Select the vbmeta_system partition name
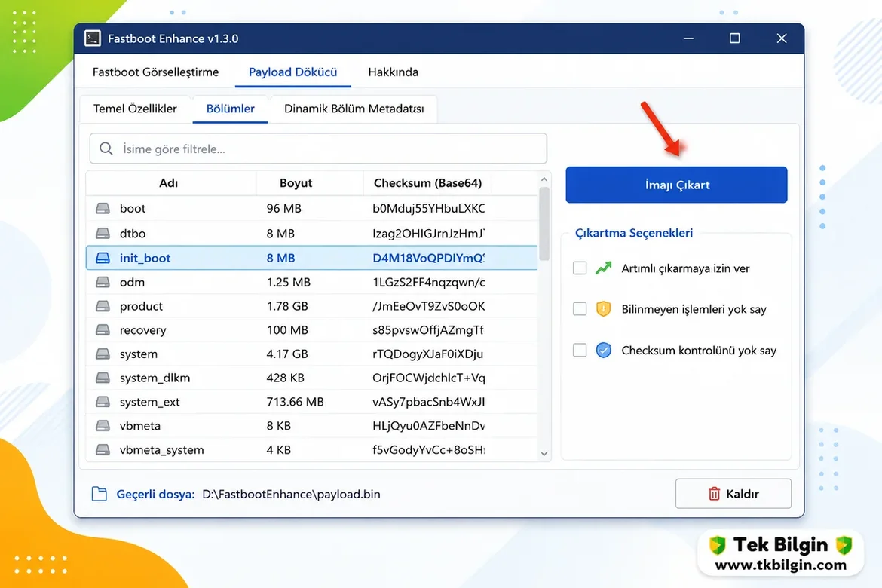This screenshot has height=588, width=882. pos(161,449)
